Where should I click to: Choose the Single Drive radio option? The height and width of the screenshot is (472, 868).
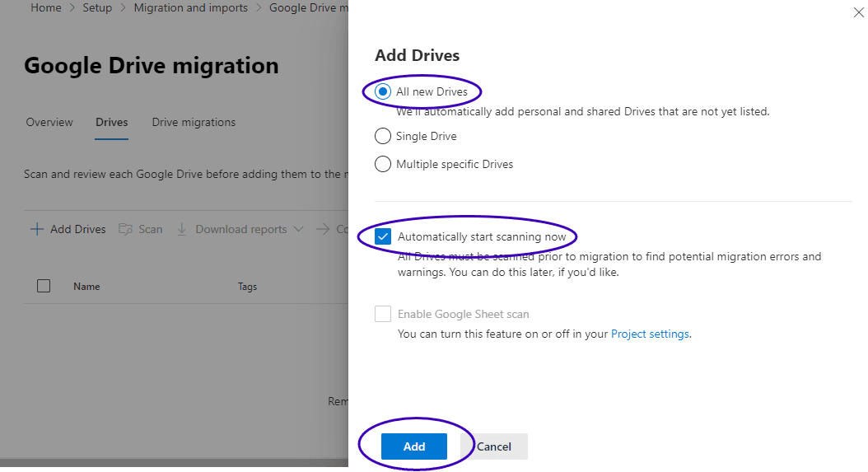coord(383,136)
